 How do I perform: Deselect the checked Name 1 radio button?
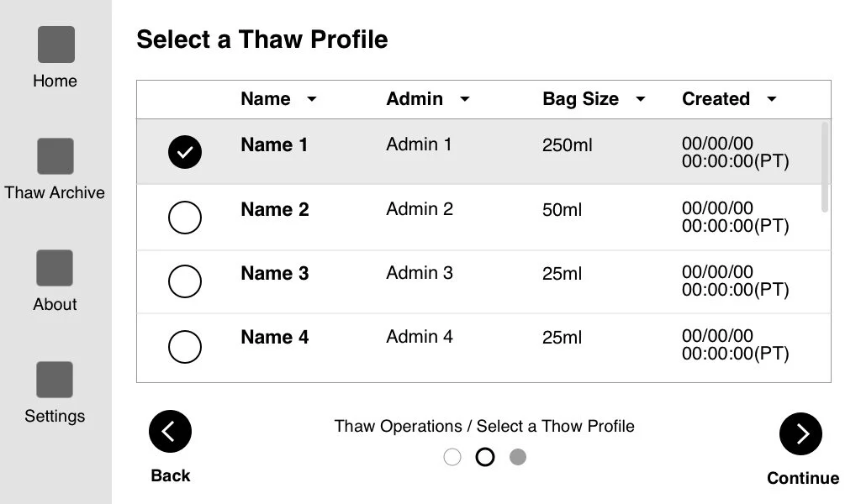[185, 152]
